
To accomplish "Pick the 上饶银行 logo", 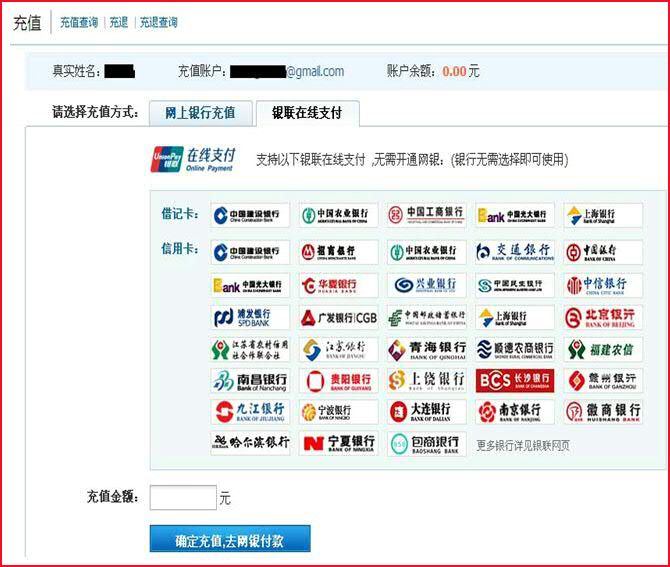I will click(427, 381).
